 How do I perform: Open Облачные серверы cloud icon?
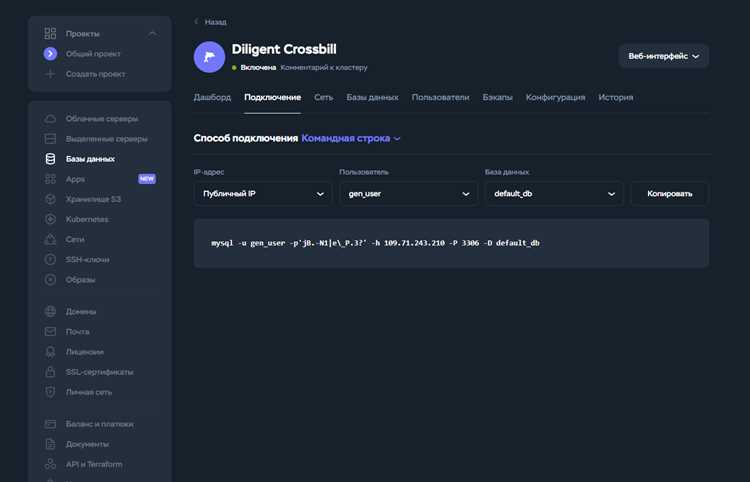(50, 119)
